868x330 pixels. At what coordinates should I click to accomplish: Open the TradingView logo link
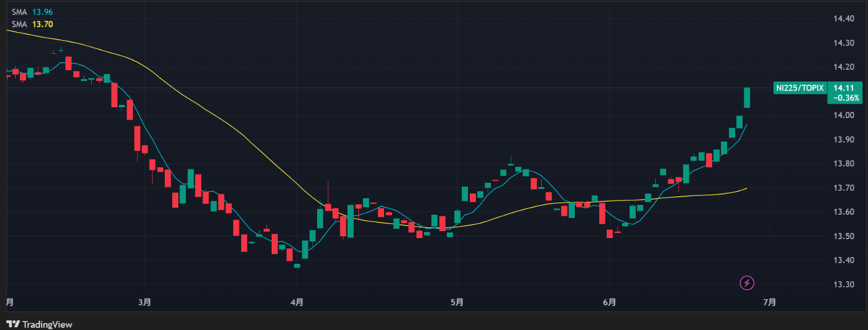(x=40, y=325)
